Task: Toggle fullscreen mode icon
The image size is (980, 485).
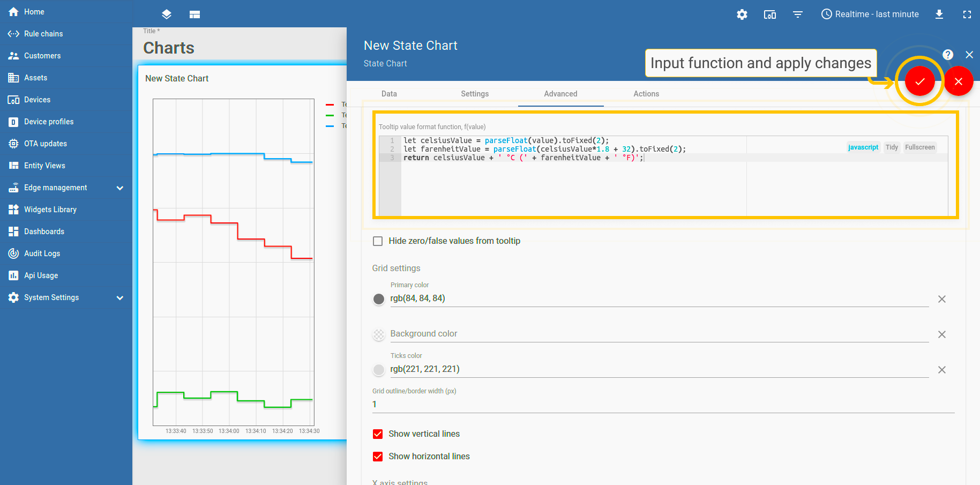Action: pyautogui.click(x=967, y=14)
